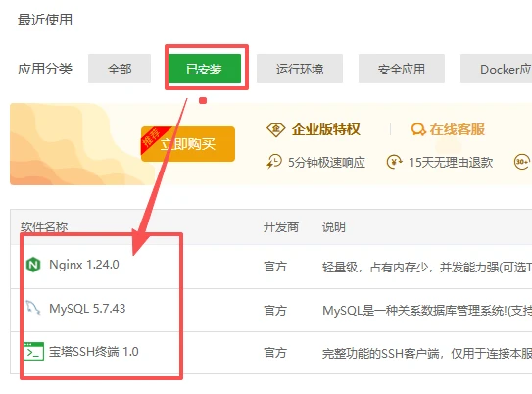
Task: Open the Docker应用 category tab
Action: coord(496,69)
